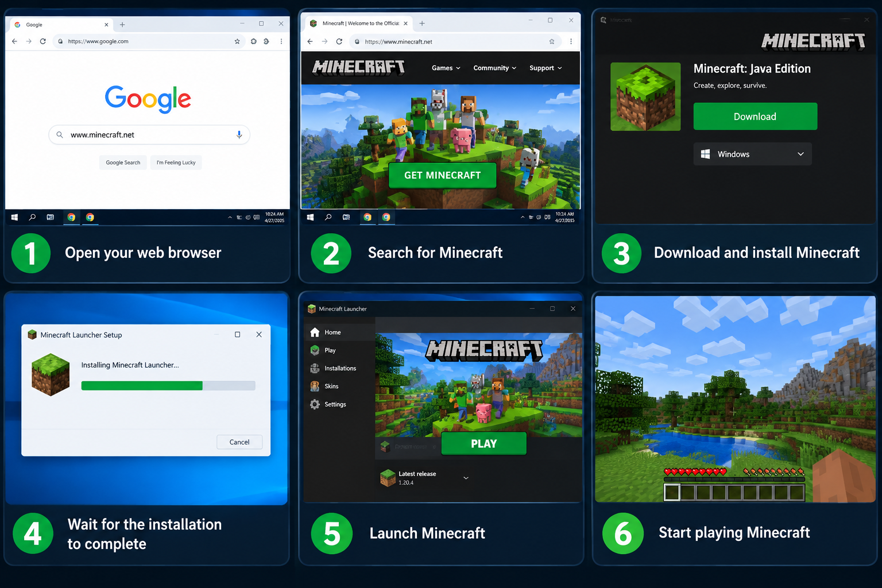Click the grass block image beside Java Edition
Image resolution: width=882 pixels, height=588 pixels.
point(645,96)
